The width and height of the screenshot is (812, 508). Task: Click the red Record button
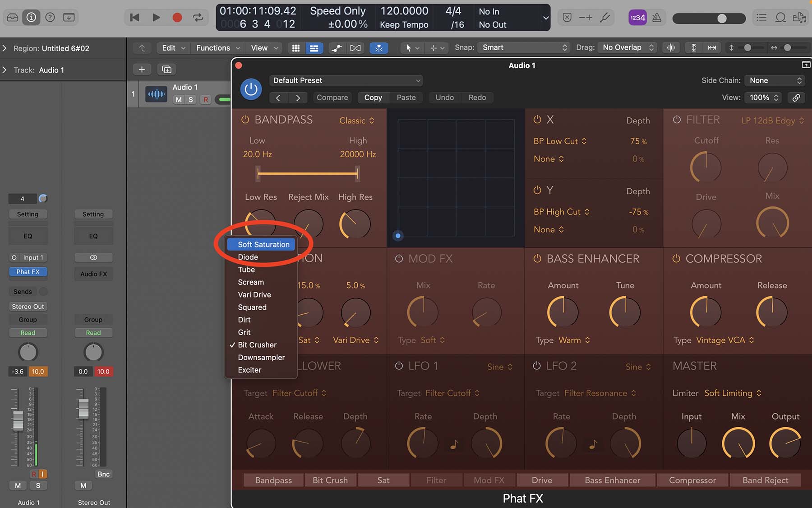tap(177, 18)
